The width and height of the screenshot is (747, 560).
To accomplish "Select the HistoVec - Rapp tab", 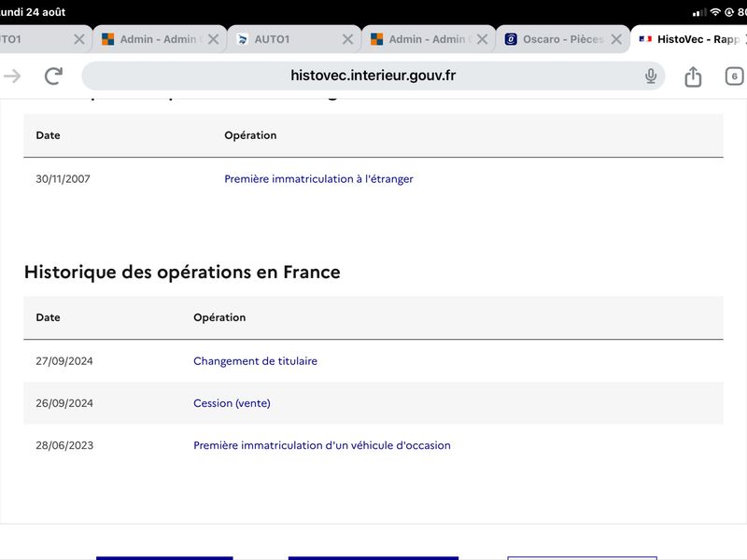I will click(690, 39).
